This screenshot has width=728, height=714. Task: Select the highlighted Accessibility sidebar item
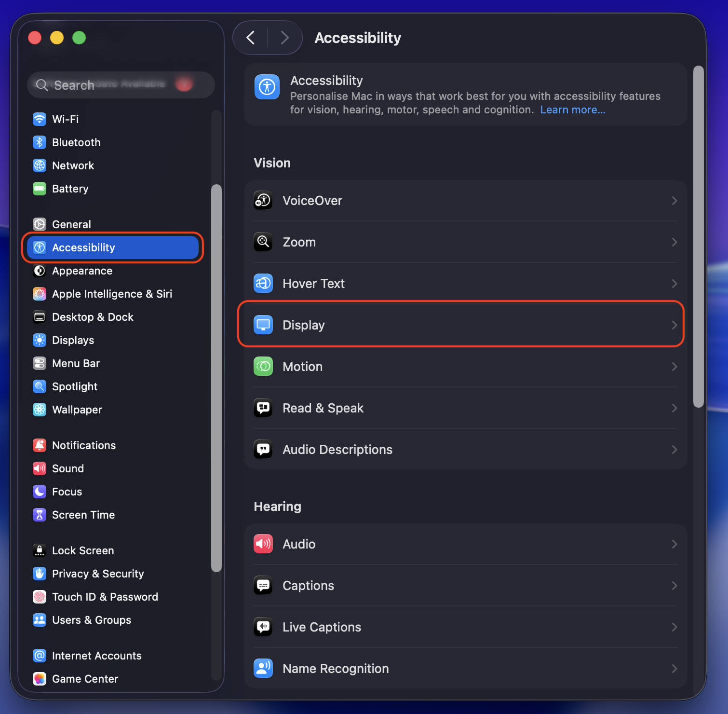113,247
